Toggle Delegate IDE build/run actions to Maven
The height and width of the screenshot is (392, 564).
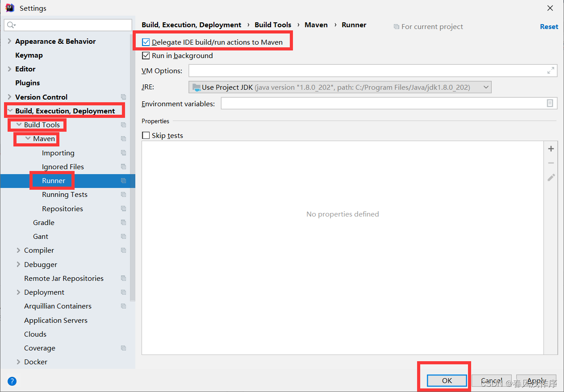(x=146, y=42)
